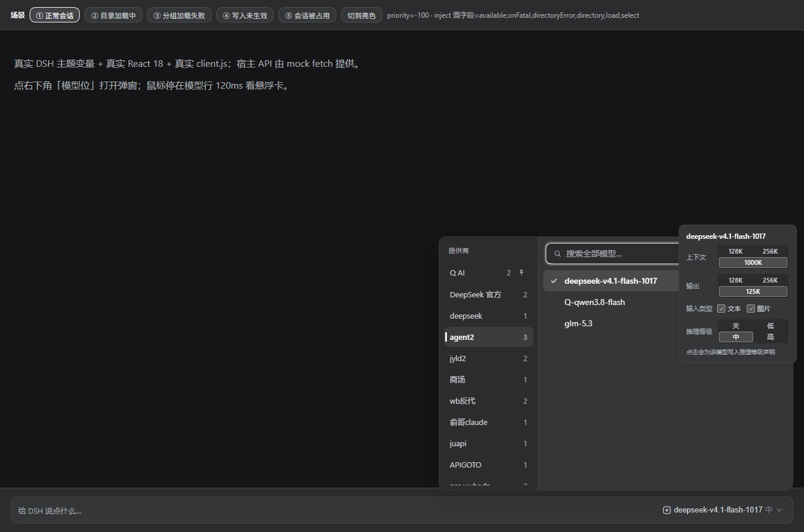Choose the 俞哥claude provider
The width and height of the screenshot is (804, 532).
(x=488, y=422)
